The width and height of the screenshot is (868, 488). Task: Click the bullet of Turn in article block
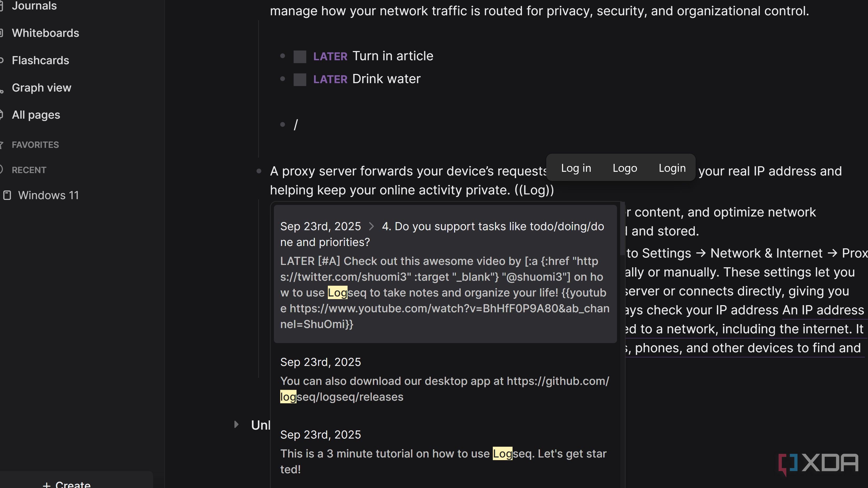point(283,56)
